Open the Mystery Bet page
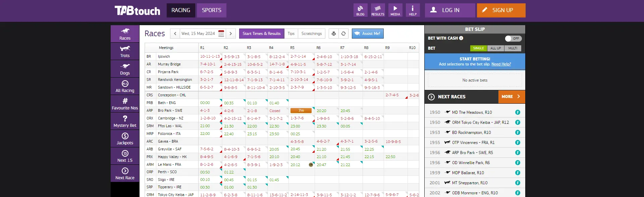Screen dimensions: 644x197 click(125, 121)
